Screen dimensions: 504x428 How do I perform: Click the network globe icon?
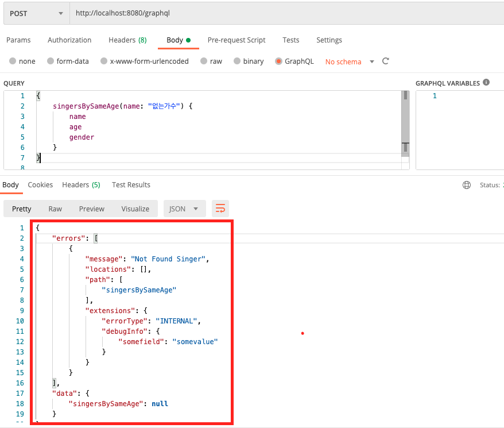click(466, 185)
